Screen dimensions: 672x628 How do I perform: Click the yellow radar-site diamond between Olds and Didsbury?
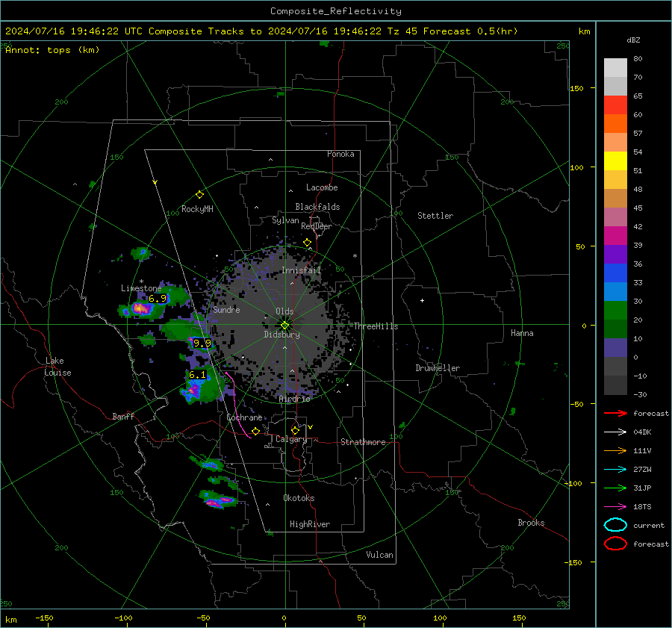(284, 326)
